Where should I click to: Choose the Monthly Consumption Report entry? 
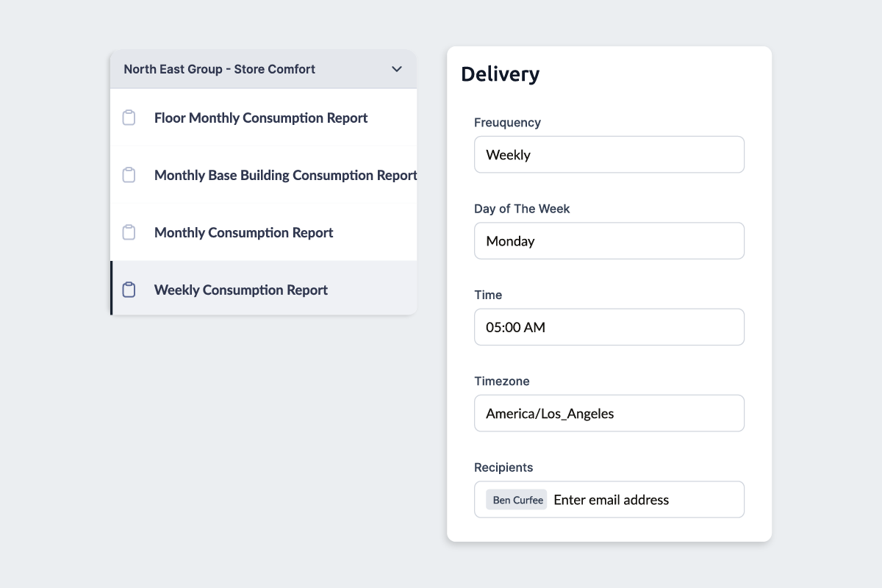(243, 232)
